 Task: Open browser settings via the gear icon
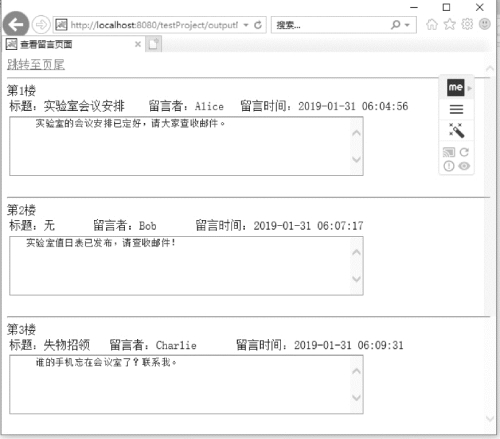point(467,24)
